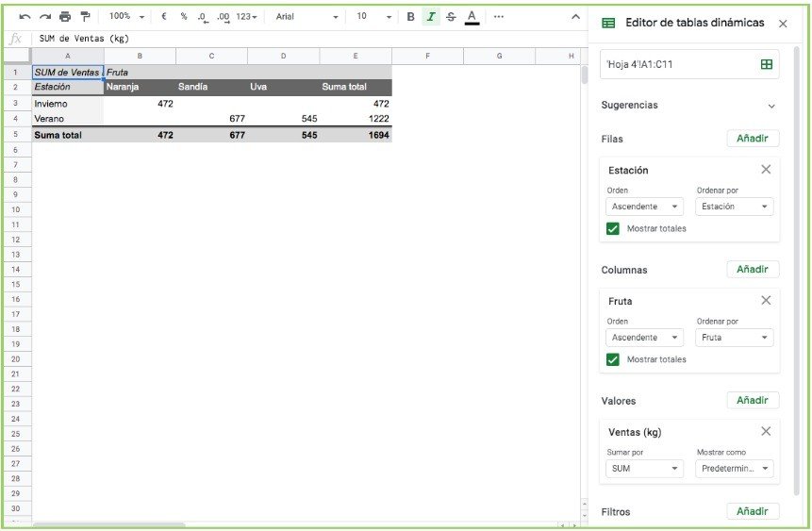This screenshot has height=531, width=812.
Task: Select the 'Verano' row label cell
Action: coord(68,119)
